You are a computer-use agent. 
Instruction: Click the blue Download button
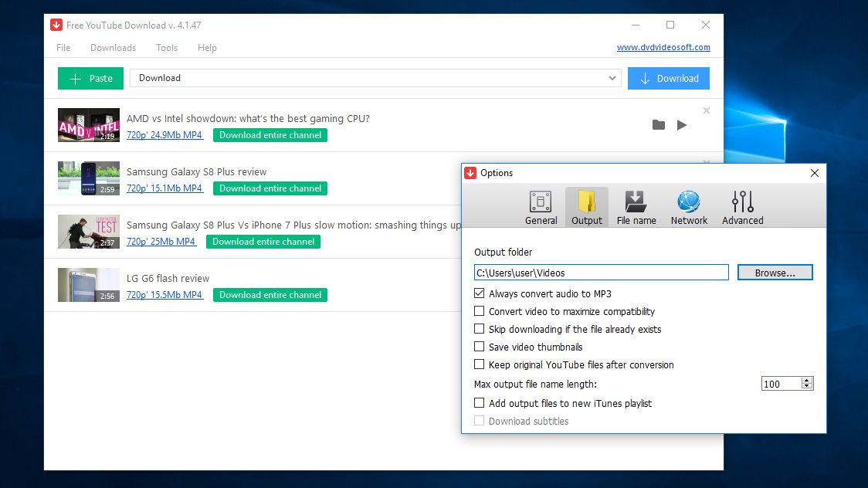(668, 79)
